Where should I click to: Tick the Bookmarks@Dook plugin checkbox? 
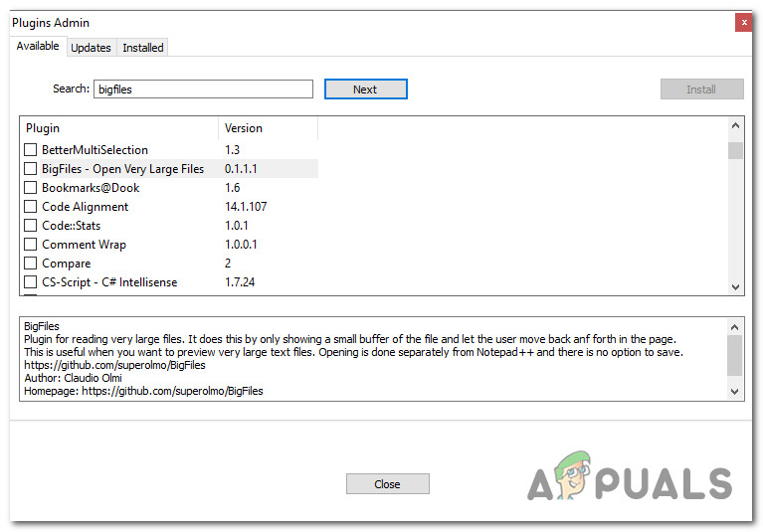[x=30, y=187]
